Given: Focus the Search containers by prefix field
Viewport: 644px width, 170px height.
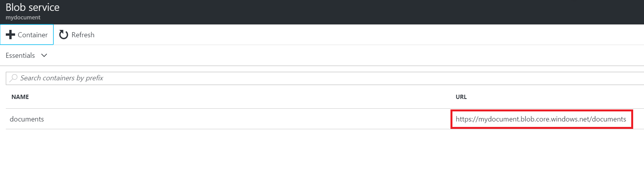Looking at the screenshot, I should pos(232,78).
